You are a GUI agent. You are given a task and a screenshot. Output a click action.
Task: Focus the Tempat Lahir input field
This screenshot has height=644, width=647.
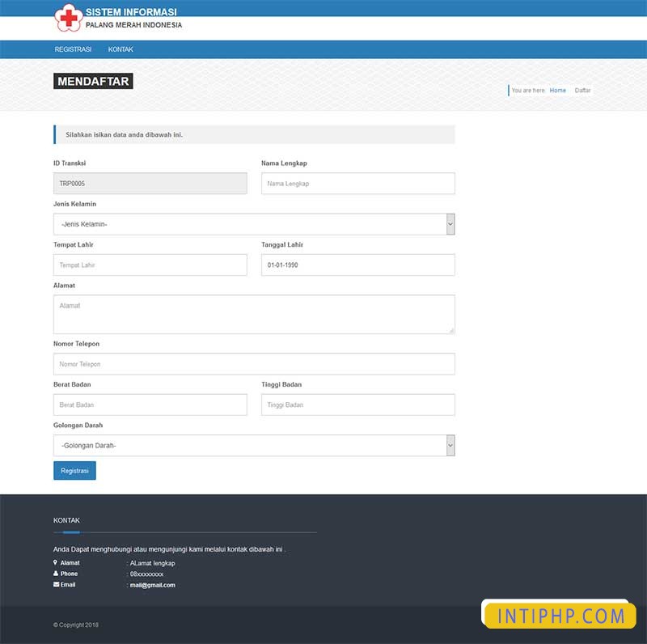[150, 265]
